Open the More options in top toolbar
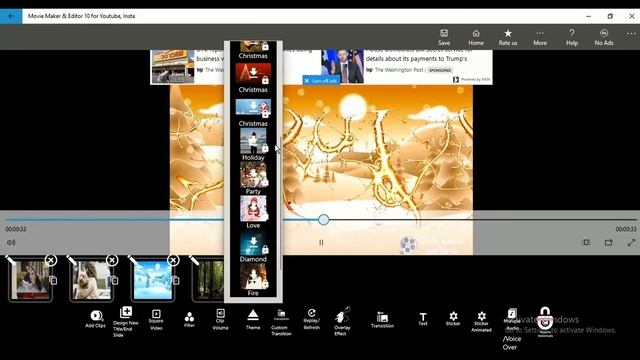This screenshot has width=640, height=360. 540,37
